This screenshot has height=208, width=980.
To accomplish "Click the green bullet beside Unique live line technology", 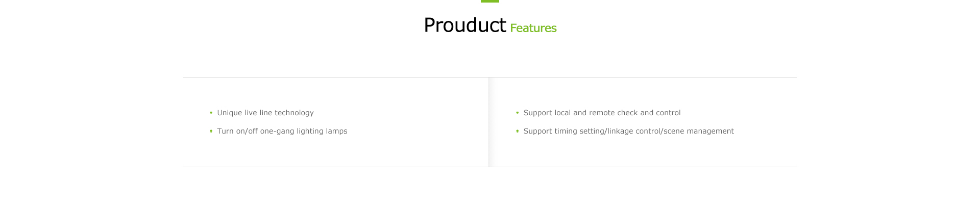I will click(211, 113).
